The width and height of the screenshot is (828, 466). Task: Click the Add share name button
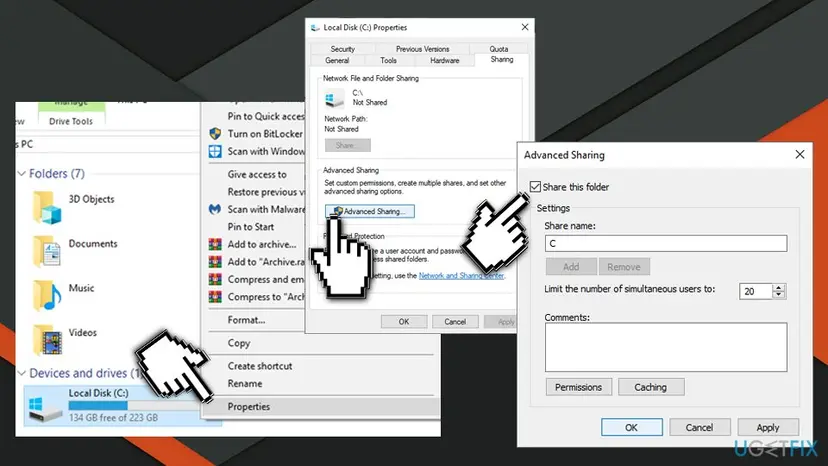click(571, 267)
